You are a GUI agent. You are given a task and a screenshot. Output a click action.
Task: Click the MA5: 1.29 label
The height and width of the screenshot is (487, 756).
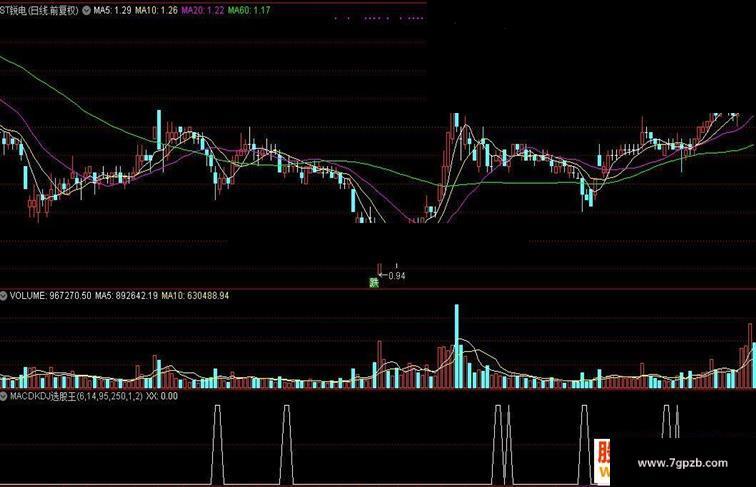[112, 10]
